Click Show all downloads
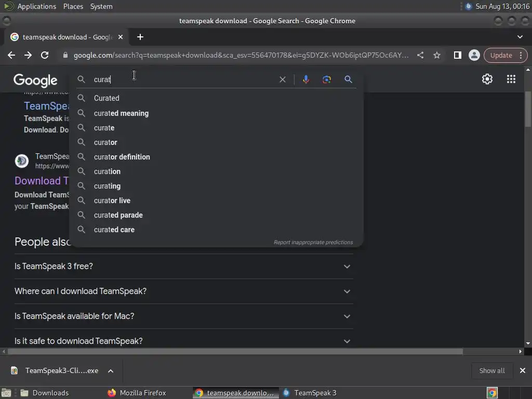Image resolution: width=532 pixels, height=399 pixels. point(491,370)
